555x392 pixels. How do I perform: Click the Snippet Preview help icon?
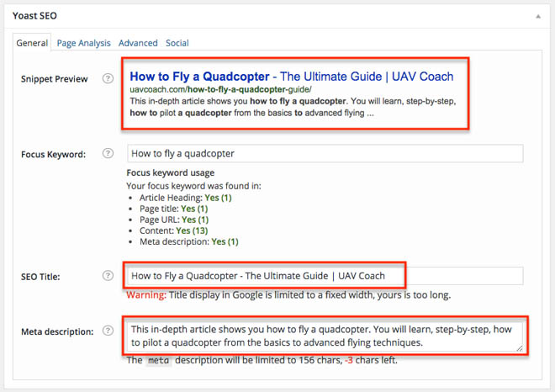[108, 78]
